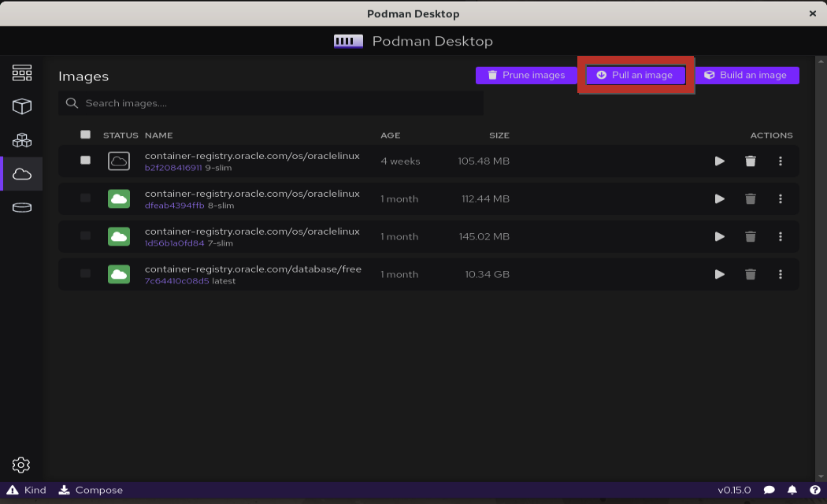Click the v0.15.0 version label

[734, 491]
